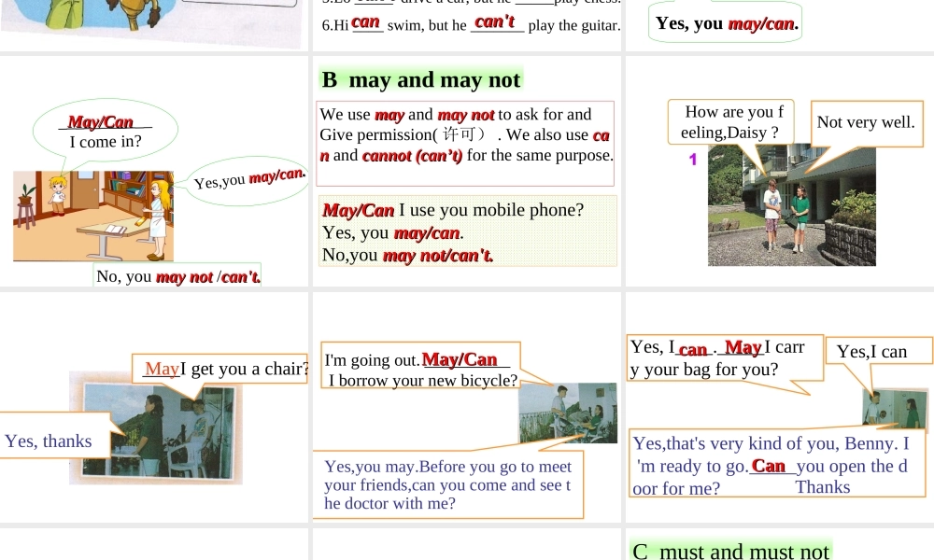934x560 pixels.
Task: Select the "very kind of you, Benny" callout
Action: click(x=775, y=464)
